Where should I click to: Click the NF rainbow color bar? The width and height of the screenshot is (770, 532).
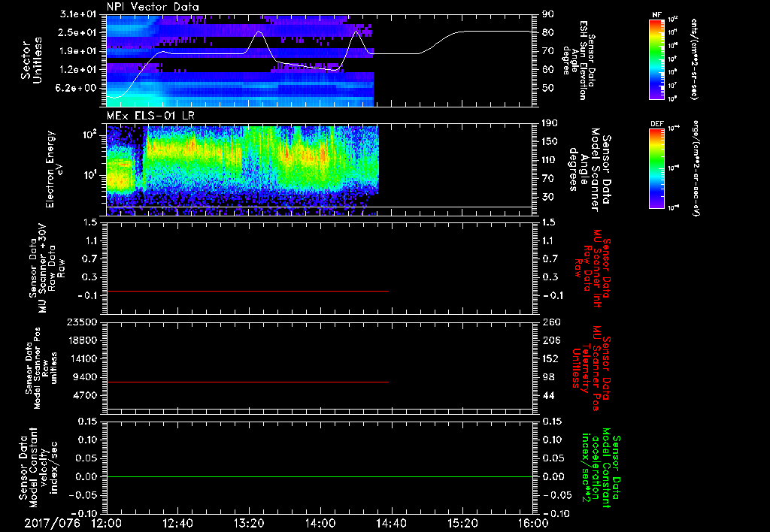[x=656, y=59]
